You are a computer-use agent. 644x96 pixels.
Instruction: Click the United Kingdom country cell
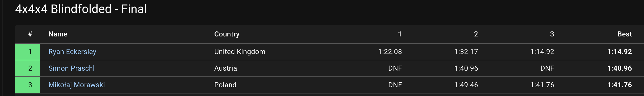pyautogui.click(x=240, y=52)
